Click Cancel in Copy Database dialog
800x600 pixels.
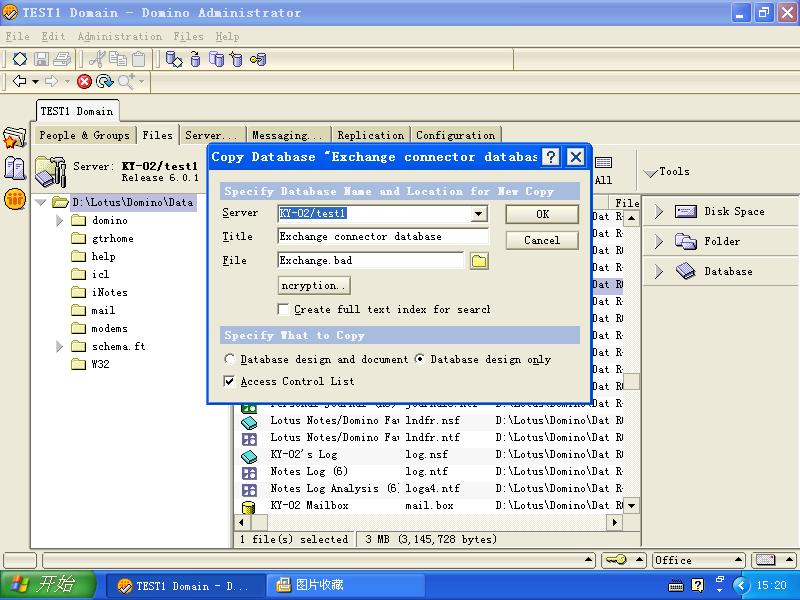tap(542, 240)
